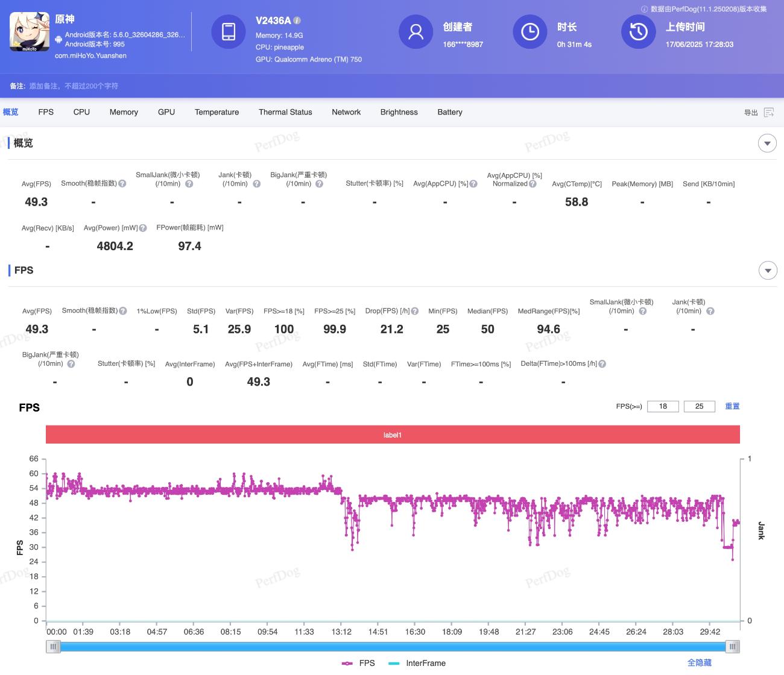This screenshot has height=675, width=784.
Task: Switch to the 概览 tab
Action: 11,112
